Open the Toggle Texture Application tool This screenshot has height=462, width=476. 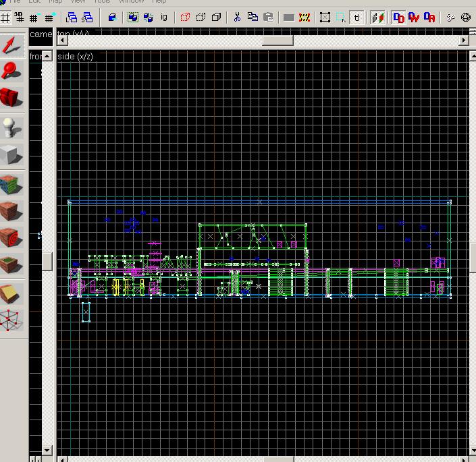(12, 184)
